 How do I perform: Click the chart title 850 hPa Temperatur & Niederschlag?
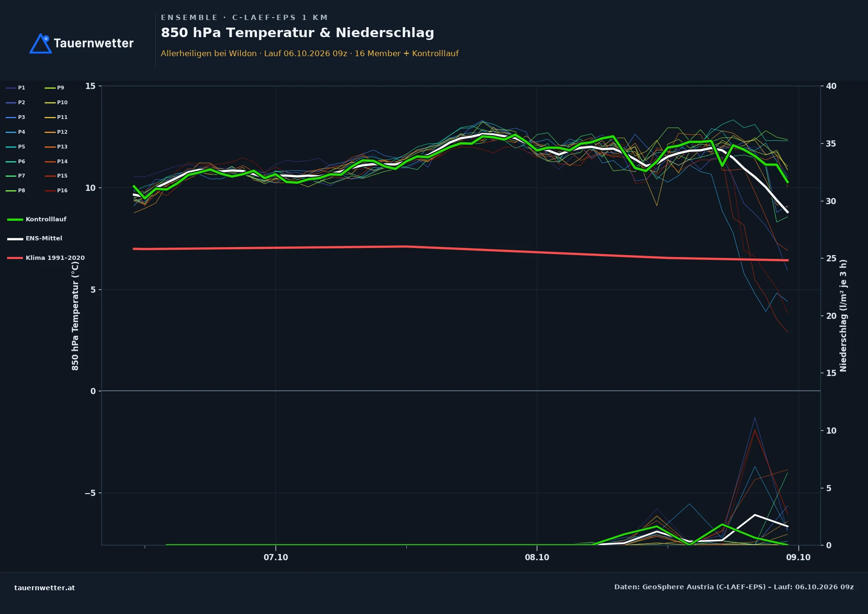(x=297, y=33)
